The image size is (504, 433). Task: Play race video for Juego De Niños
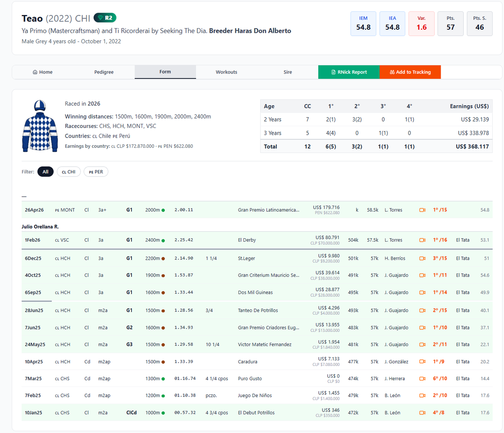click(x=423, y=395)
